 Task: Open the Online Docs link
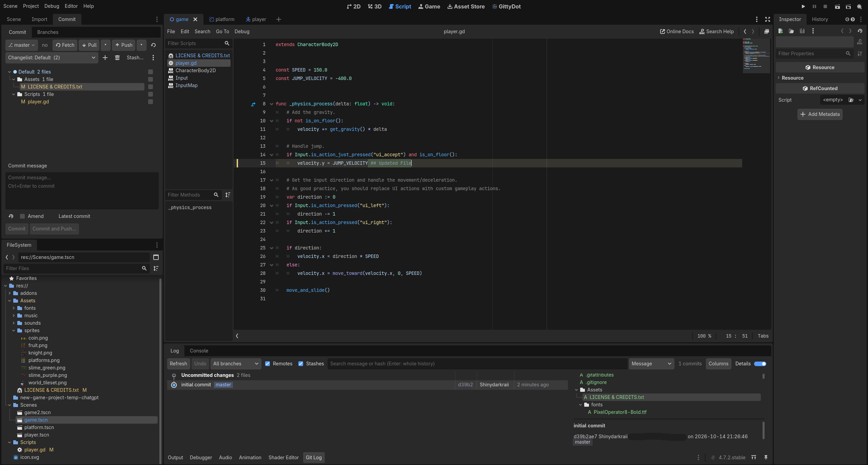(x=677, y=32)
